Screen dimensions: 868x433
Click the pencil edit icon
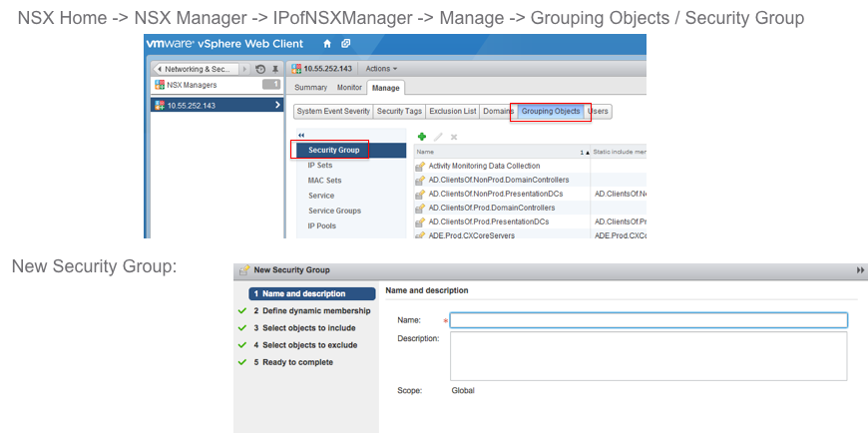click(438, 137)
